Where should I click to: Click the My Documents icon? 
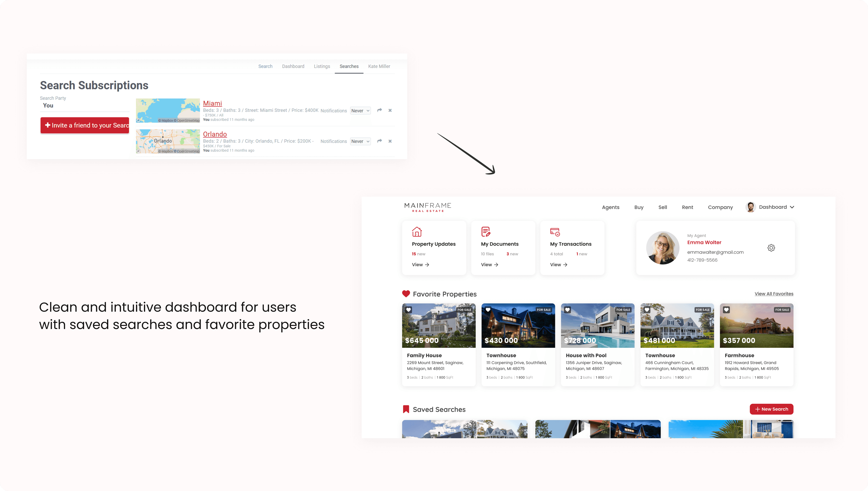tap(486, 232)
